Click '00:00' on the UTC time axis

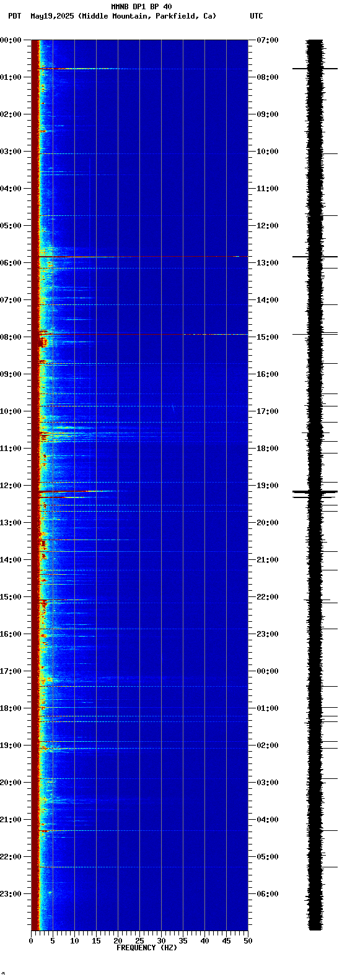[x=268, y=671]
